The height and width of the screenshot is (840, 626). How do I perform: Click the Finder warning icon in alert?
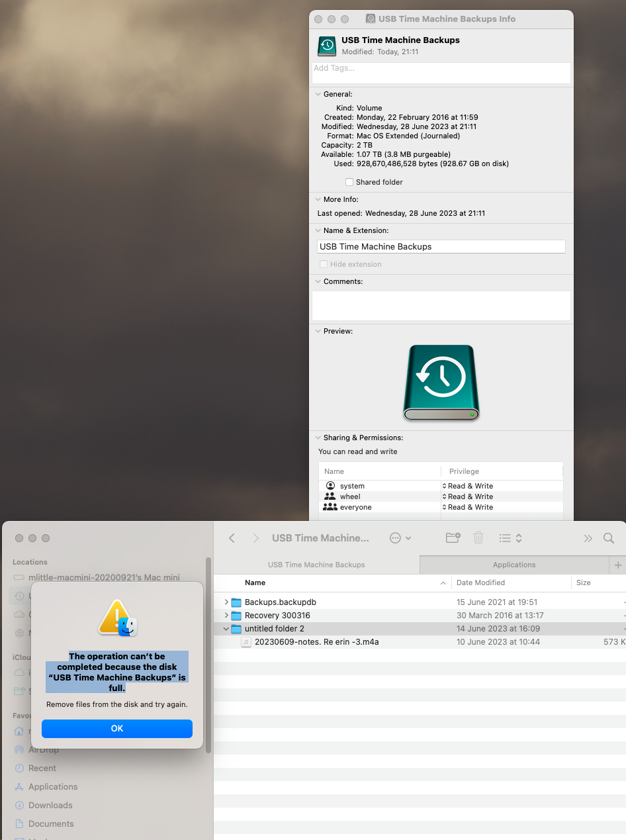[x=118, y=618]
